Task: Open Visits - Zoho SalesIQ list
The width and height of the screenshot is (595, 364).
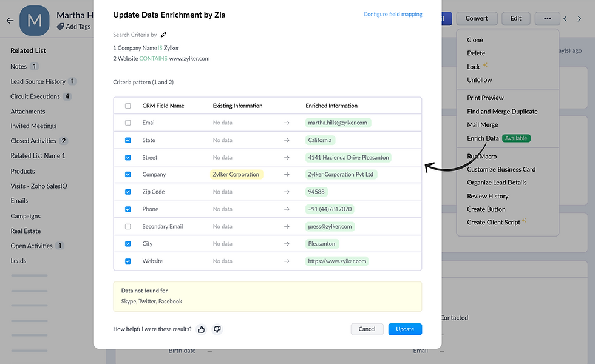Action: click(x=39, y=186)
